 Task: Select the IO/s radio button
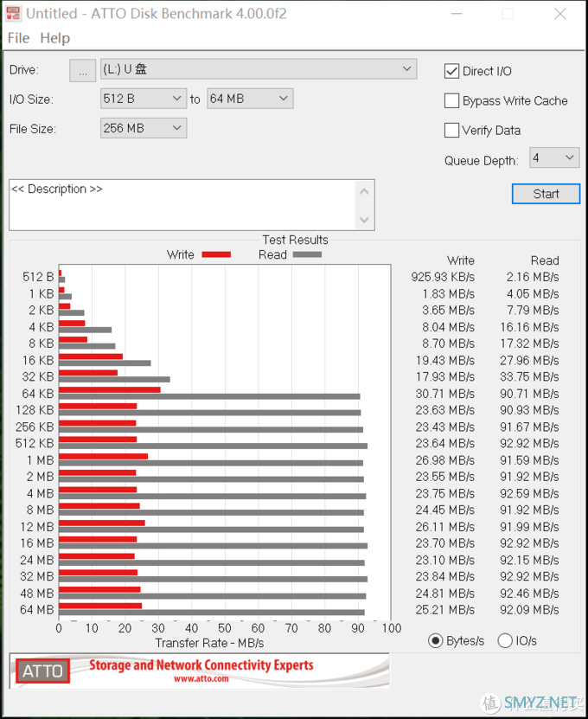[x=505, y=640]
